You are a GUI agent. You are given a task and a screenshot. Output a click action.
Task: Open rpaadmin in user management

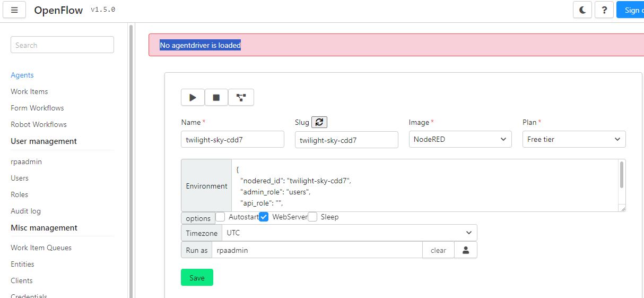[x=26, y=161]
